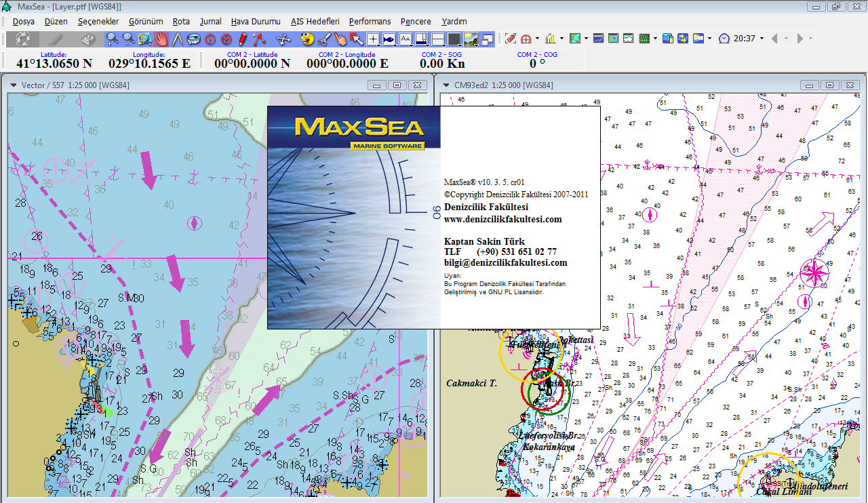Screen dimensions: 868x503
Task: Select the zoom out magnifier tool
Action: (128, 39)
